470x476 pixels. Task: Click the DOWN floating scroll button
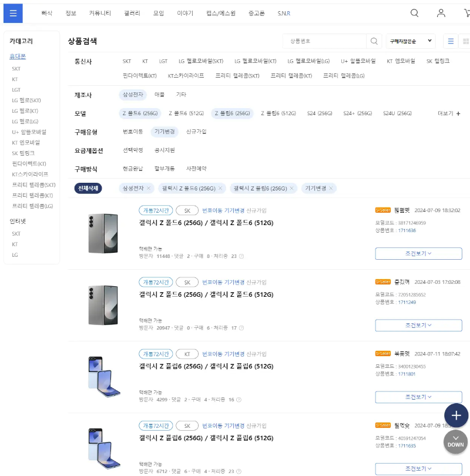click(455, 442)
